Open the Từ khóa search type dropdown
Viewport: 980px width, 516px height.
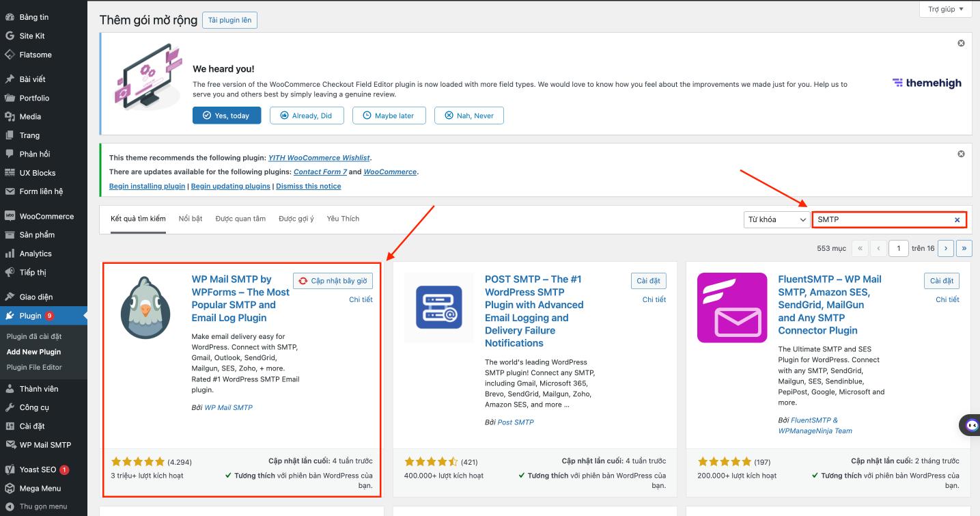click(776, 219)
